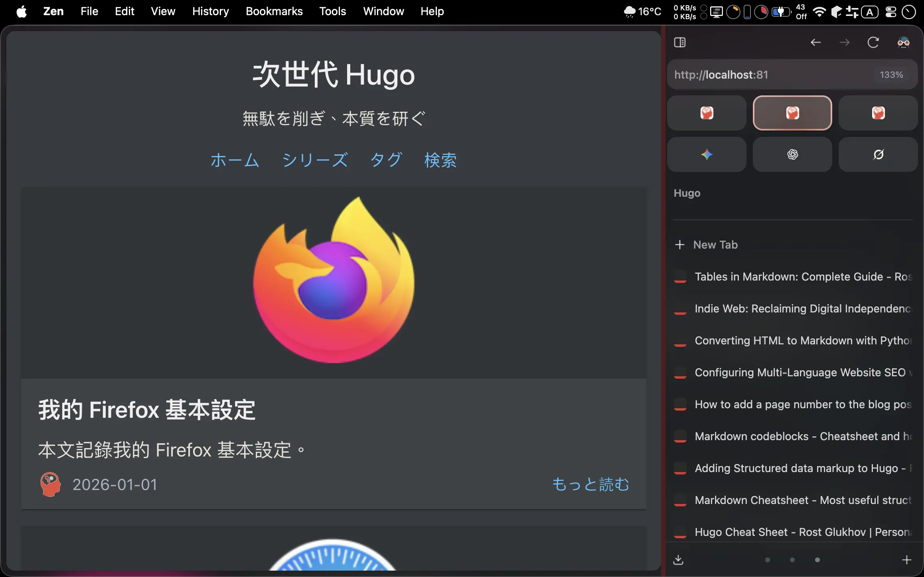Create a new workspace with plus button

click(x=906, y=560)
